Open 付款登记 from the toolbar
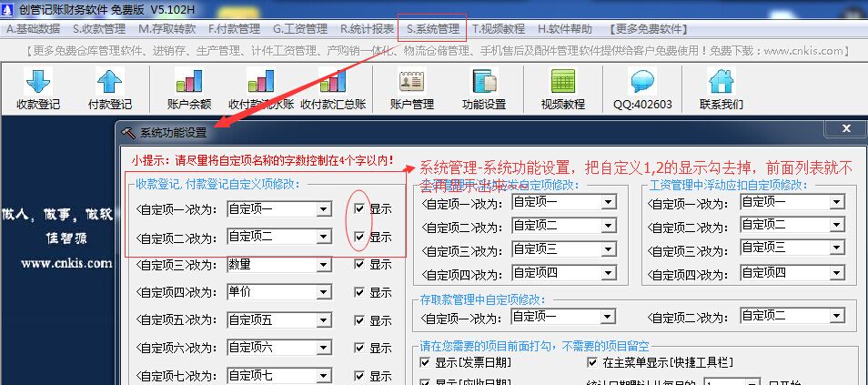The image size is (868, 385). coord(109,88)
